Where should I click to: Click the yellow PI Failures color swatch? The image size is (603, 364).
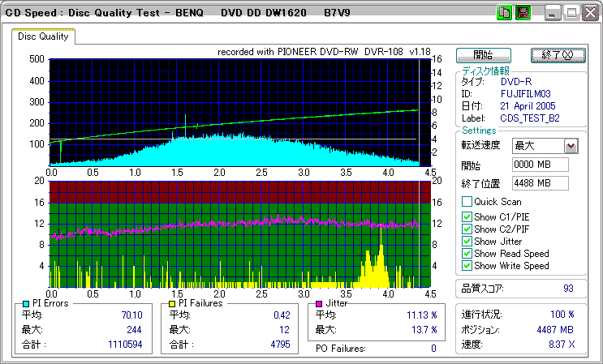[172, 303]
